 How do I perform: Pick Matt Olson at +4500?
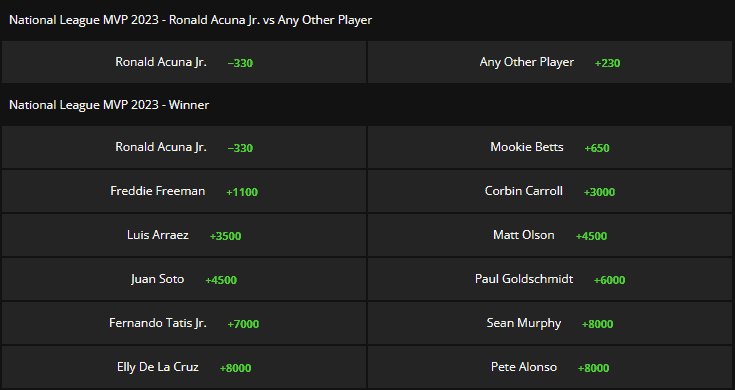550,235
